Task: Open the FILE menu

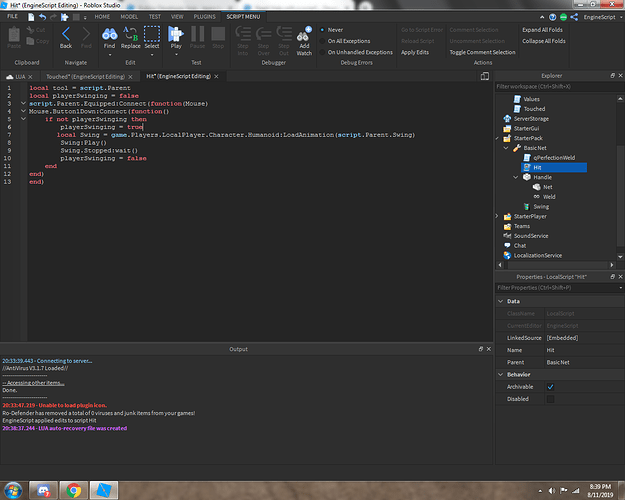Action: (12, 16)
